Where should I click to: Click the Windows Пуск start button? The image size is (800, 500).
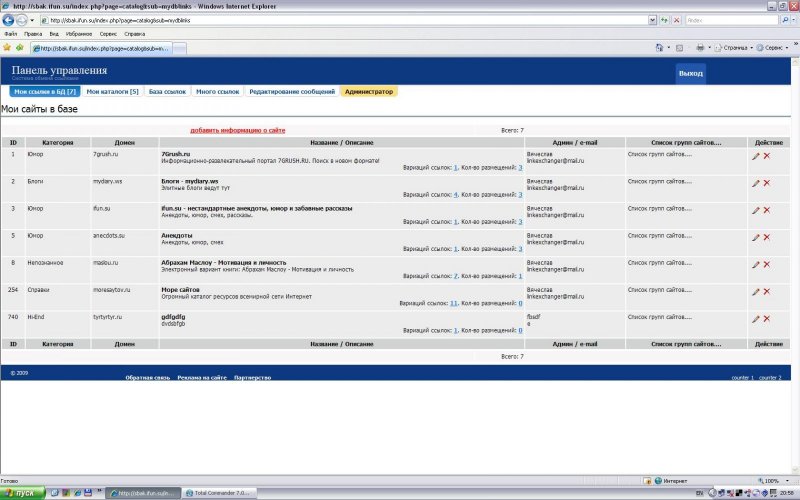[20, 493]
